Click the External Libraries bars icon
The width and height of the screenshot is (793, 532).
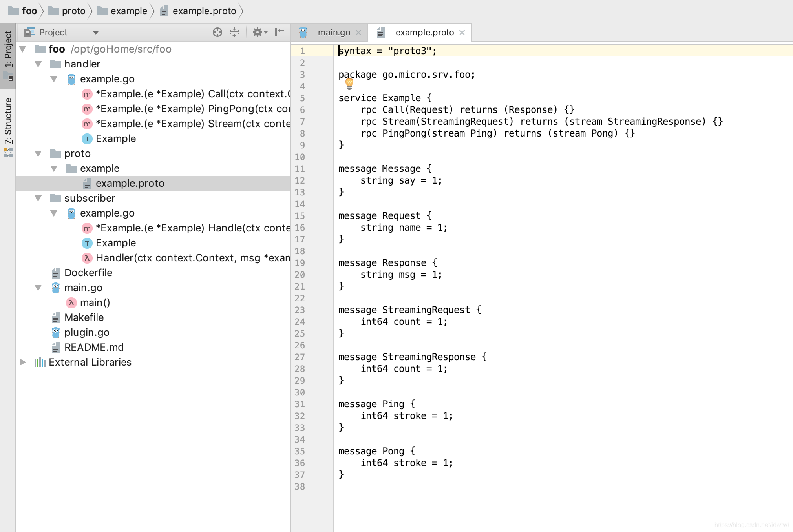tap(40, 362)
